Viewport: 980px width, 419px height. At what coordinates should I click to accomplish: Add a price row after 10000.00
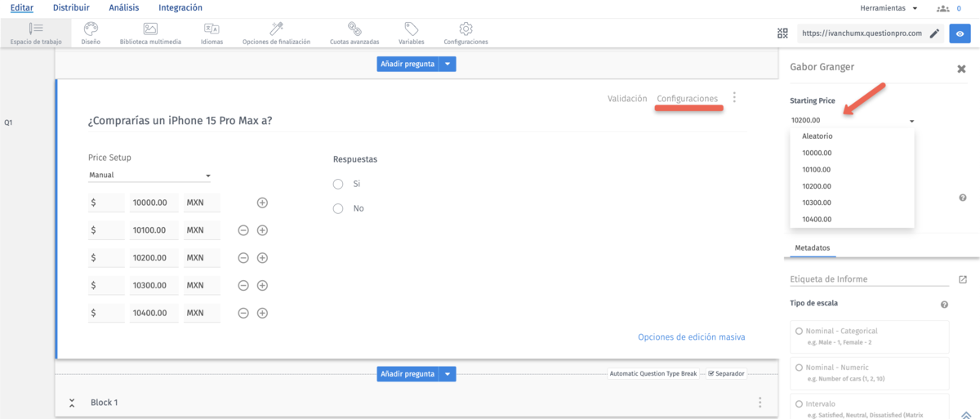262,203
